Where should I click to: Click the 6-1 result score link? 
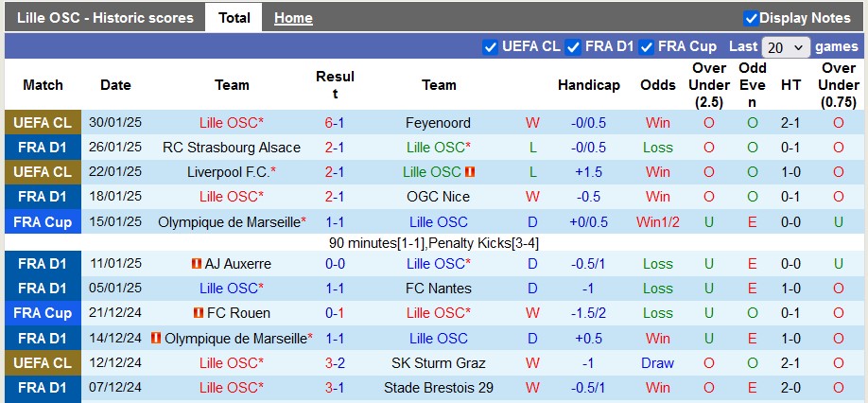click(335, 123)
